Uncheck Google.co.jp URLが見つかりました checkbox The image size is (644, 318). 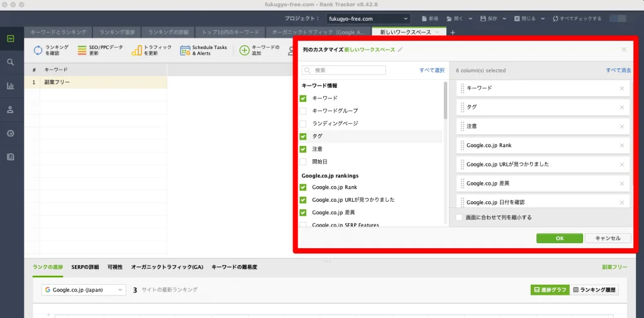click(x=303, y=200)
